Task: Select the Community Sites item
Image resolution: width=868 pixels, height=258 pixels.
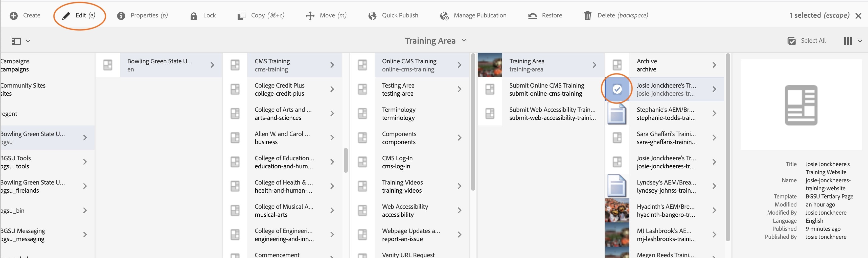Action: [x=47, y=89]
